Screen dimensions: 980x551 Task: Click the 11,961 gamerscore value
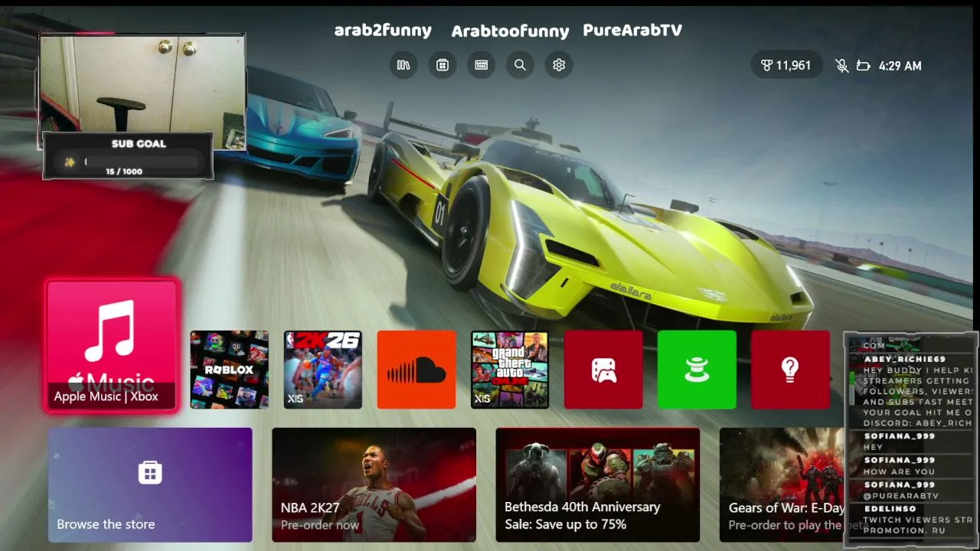[x=793, y=66]
